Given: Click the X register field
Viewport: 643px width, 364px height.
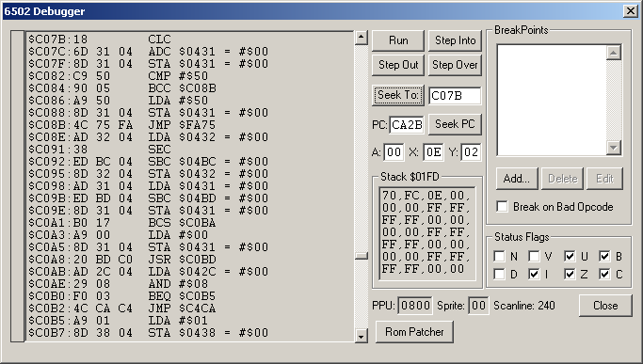Looking at the screenshot, I should (x=433, y=152).
